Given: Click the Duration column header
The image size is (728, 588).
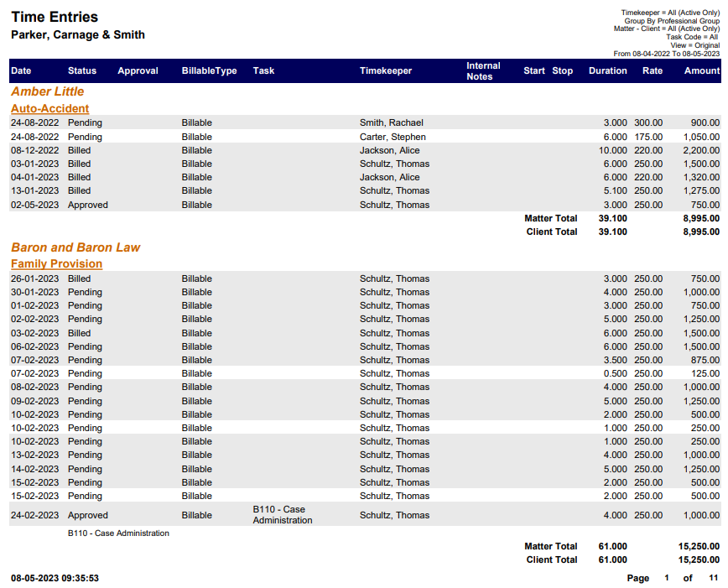Looking at the screenshot, I should pyautogui.click(x=608, y=70).
